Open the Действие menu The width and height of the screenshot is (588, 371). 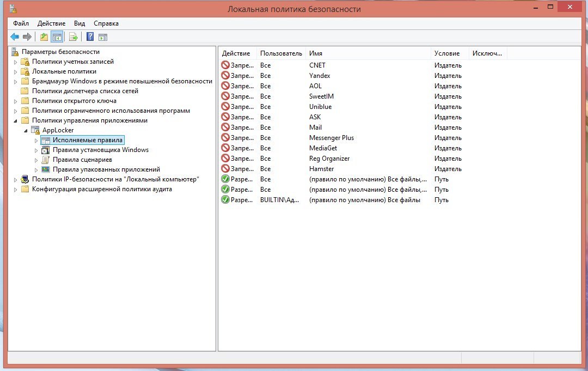[51, 23]
